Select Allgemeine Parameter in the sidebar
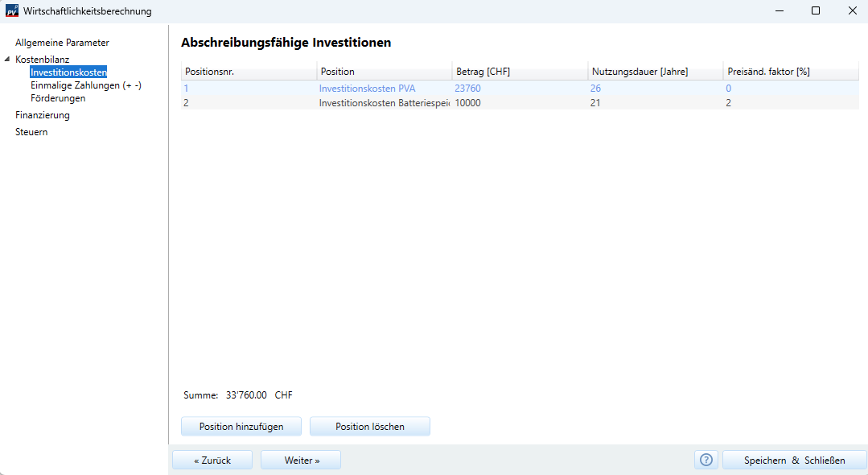Viewport: 868px width, 475px height. 62,43
